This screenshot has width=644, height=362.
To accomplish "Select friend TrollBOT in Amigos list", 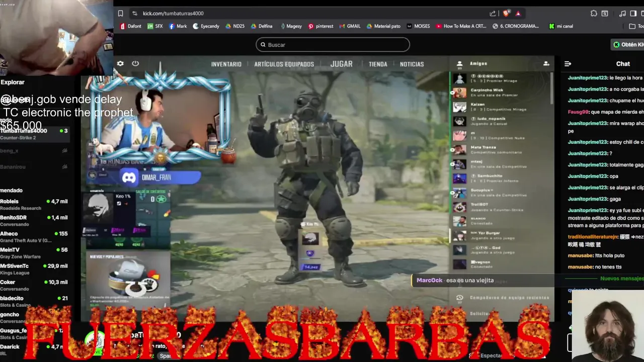I will [501, 207].
